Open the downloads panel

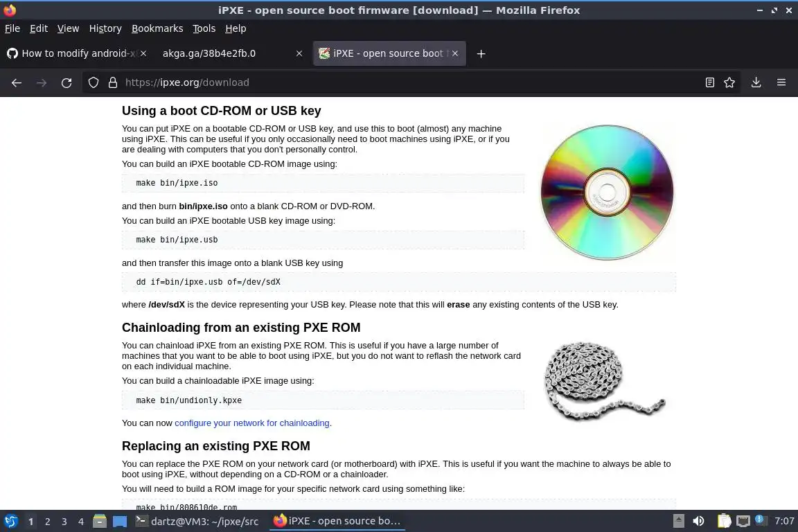[756, 82]
